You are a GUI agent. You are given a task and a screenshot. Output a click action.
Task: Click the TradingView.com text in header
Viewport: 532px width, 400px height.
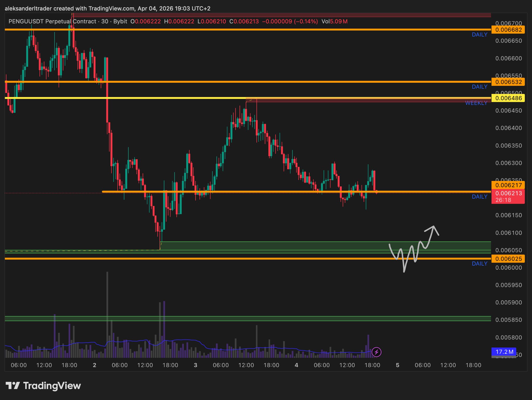click(111, 9)
